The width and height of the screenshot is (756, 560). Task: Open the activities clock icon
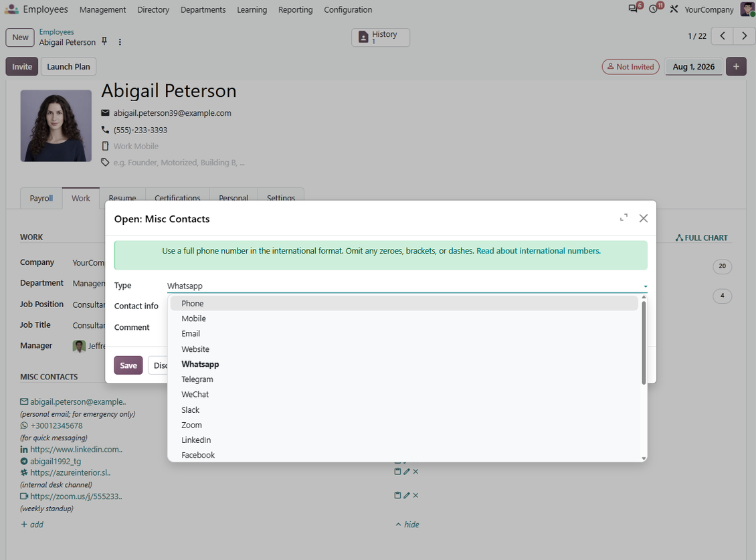click(x=653, y=9)
